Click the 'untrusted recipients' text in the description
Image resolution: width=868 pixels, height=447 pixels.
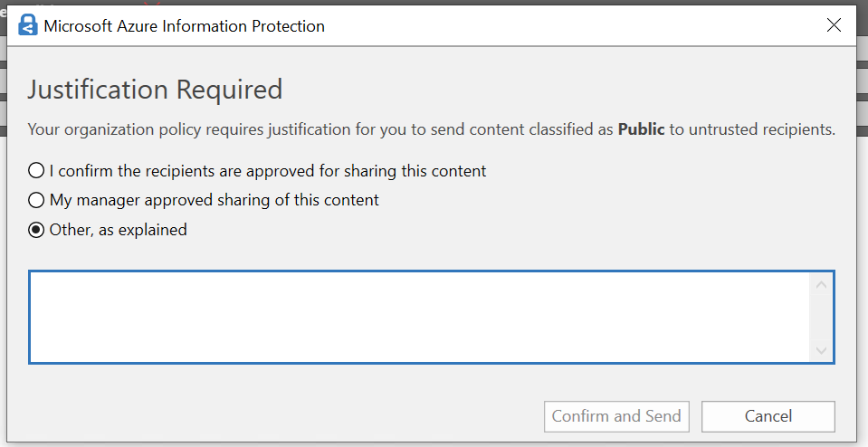coord(760,129)
